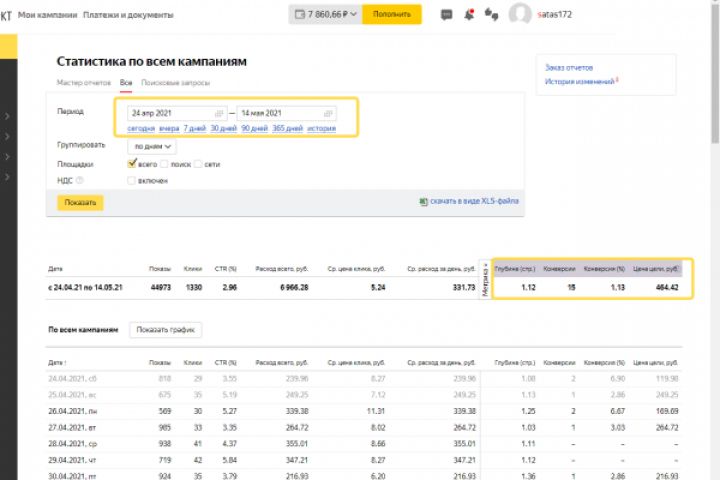The height and width of the screenshot is (480, 720).
Task: Click the summary range с 24.04.21 по 14.05.21
Action: (85, 288)
